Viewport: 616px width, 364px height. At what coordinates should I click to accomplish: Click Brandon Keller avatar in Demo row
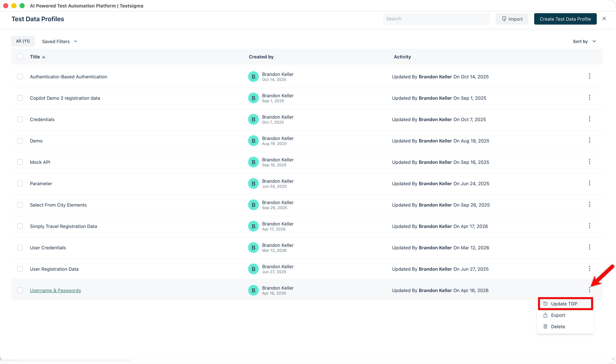click(x=253, y=141)
